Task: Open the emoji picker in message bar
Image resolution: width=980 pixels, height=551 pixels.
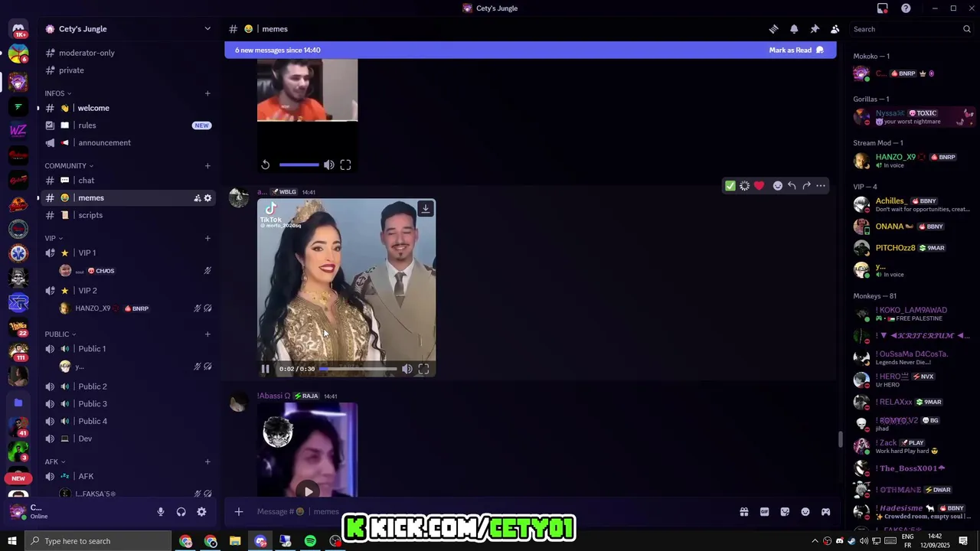Action: pyautogui.click(x=805, y=512)
